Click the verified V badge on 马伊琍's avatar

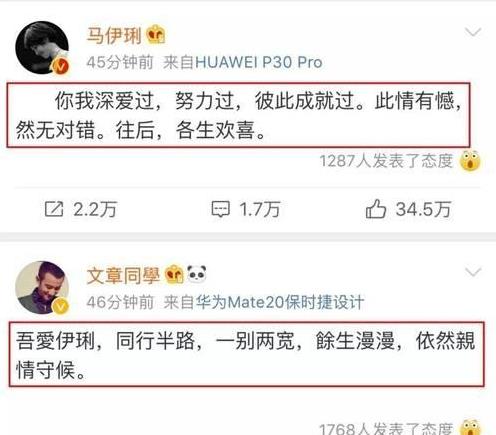click(61, 66)
